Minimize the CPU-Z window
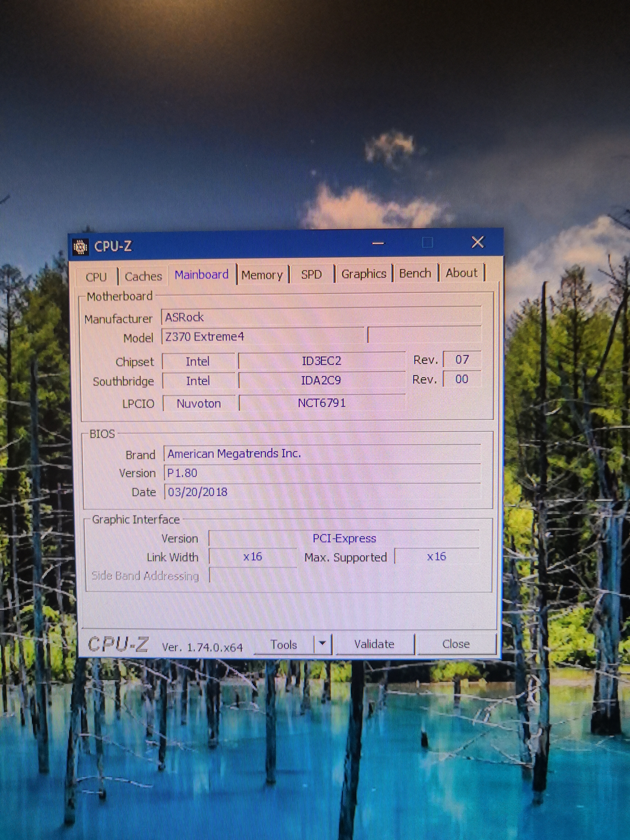 point(378,243)
